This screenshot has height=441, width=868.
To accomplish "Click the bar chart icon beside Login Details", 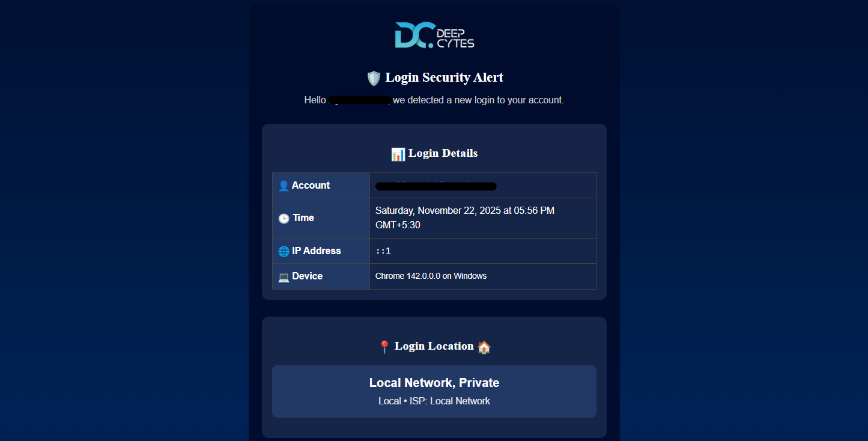I will click(x=398, y=154).
